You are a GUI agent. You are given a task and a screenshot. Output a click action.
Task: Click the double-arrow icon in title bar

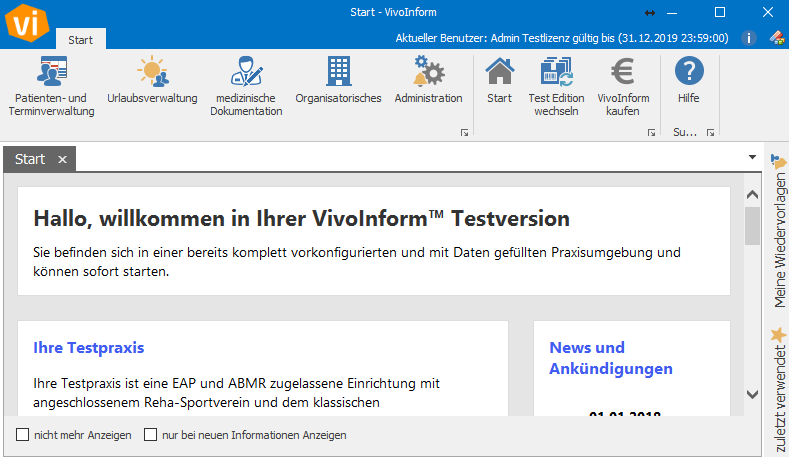(650, 13)
